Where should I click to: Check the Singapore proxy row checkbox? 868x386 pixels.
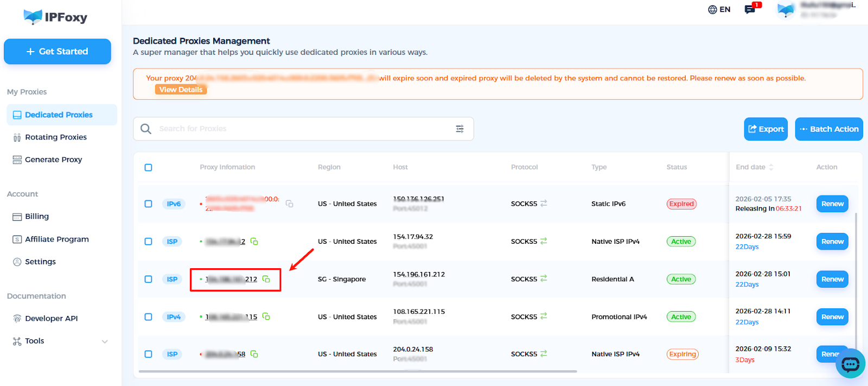pyautogui.click(x=148, y=279)
